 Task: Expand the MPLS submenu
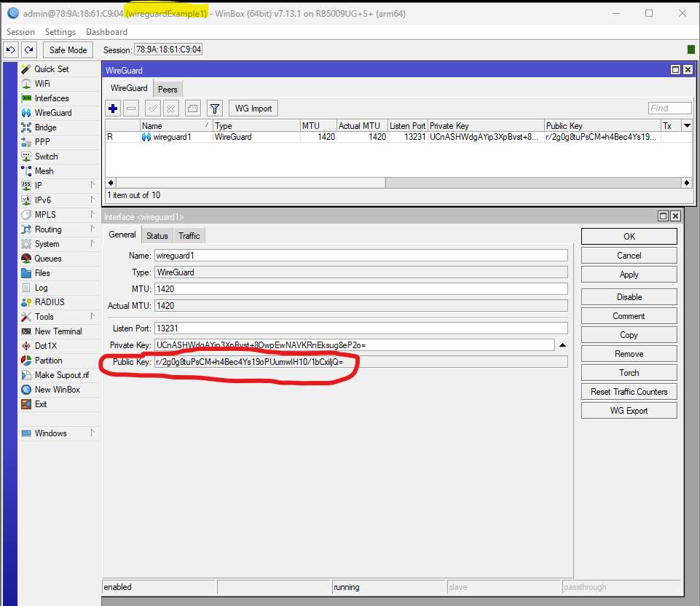pos(93,214)
